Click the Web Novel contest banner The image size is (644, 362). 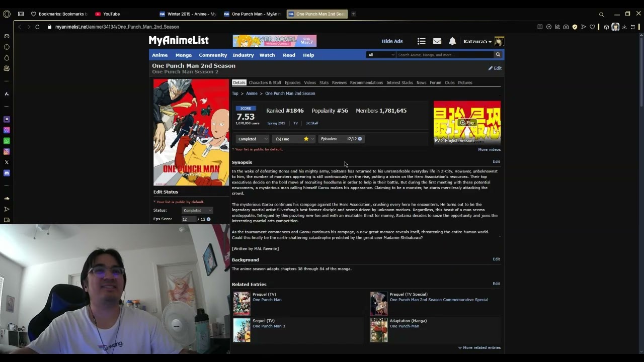click(274, 41)
